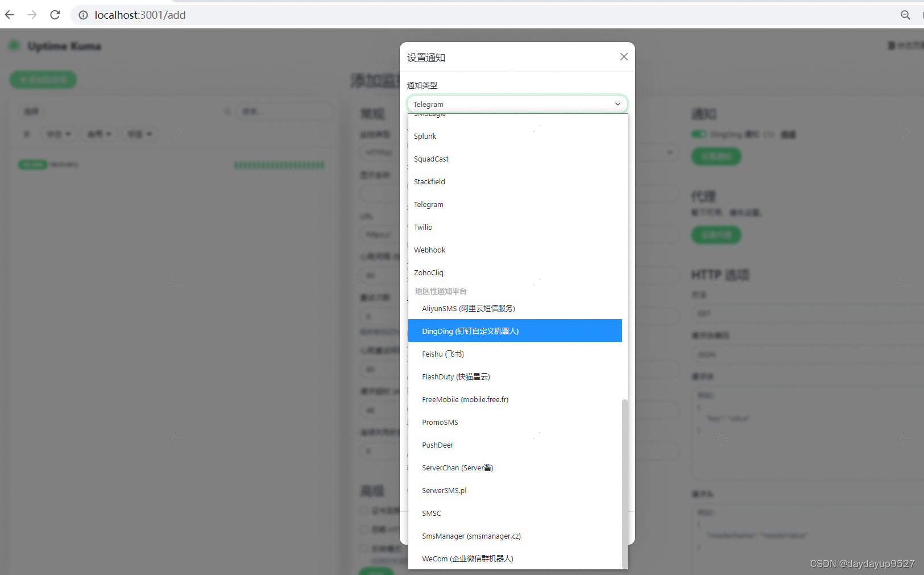This screenshot has width=924, height=575.
Task: Select Splunk notification type
Action: [515, 136]
